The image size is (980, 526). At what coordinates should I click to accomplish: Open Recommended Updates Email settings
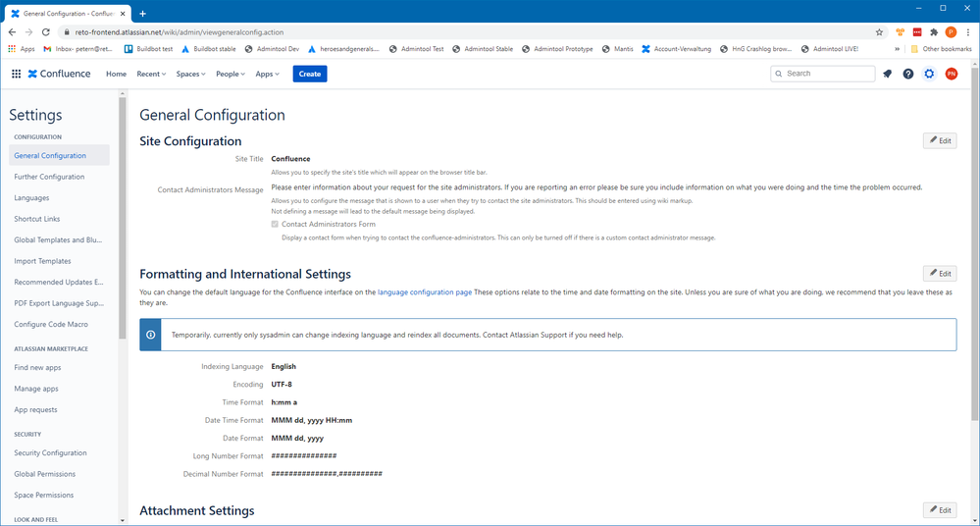(x=60, y=282)
